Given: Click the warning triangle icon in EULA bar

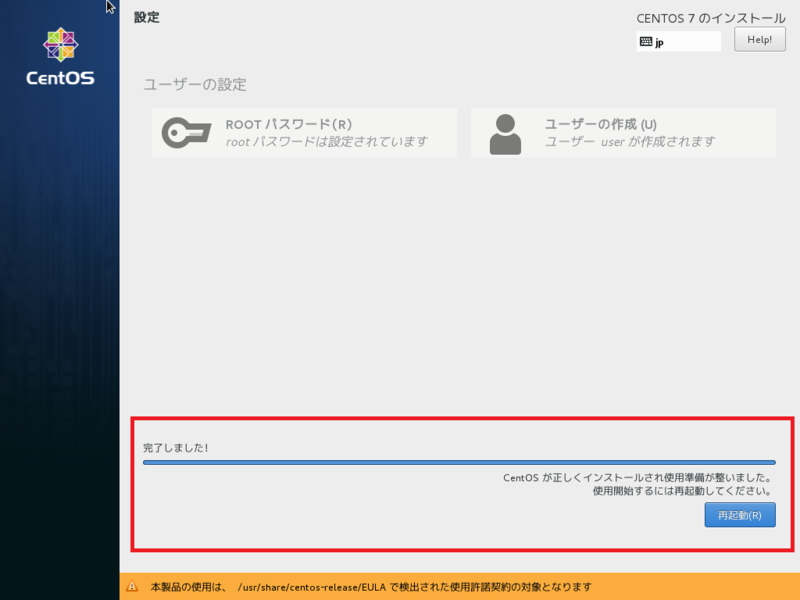Looking at the screenshot, I should pos(132,586).
